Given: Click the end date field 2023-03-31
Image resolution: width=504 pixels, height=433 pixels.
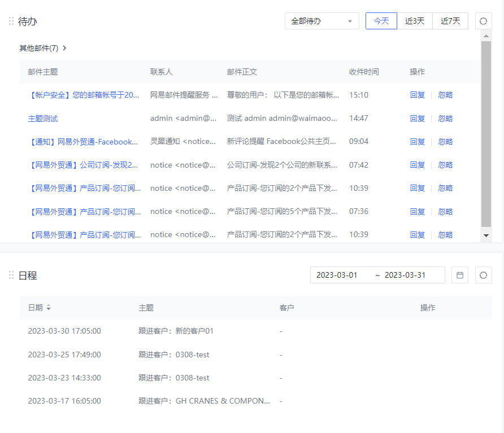Looking at the screenshot, I should coord(405,275).
